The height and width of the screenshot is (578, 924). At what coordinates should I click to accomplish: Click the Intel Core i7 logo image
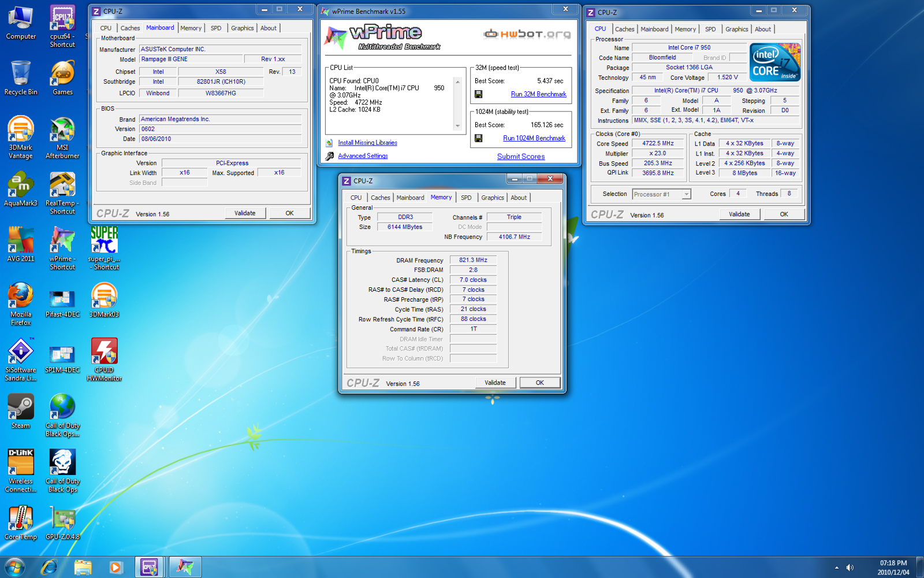click(x=774, y=62)
